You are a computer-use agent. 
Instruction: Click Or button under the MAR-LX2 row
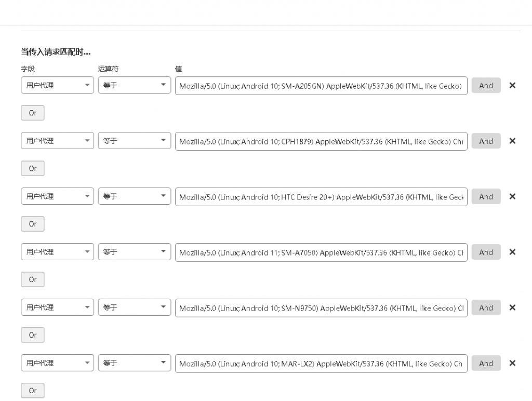(x=33, y=391)
